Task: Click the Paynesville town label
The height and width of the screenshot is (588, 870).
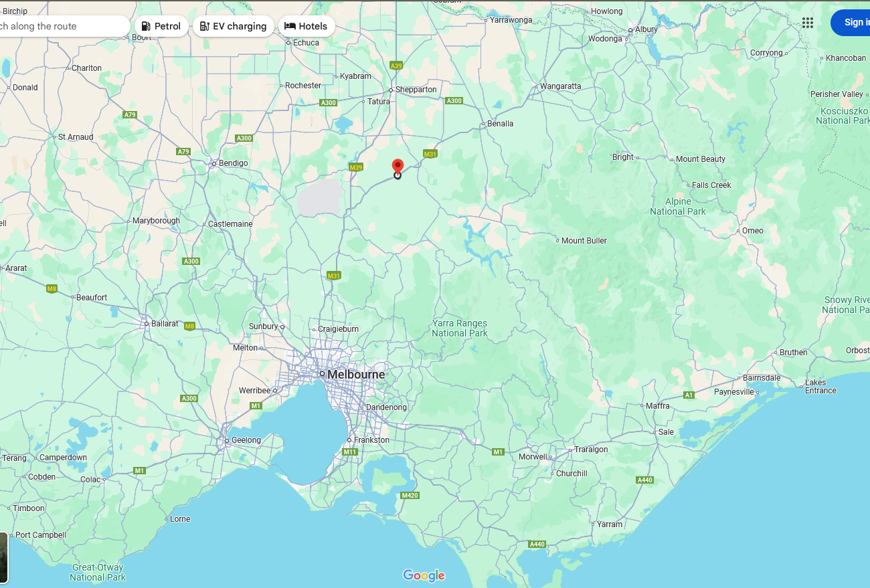Action: (734, 392)
